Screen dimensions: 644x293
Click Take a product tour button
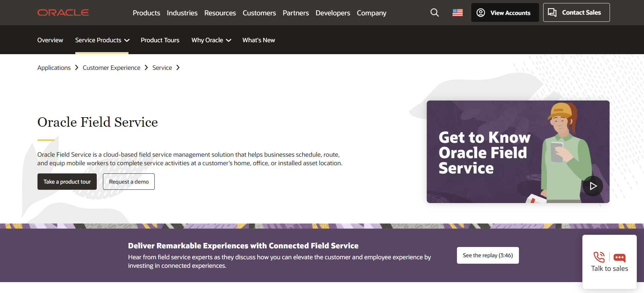coord(67,182)
